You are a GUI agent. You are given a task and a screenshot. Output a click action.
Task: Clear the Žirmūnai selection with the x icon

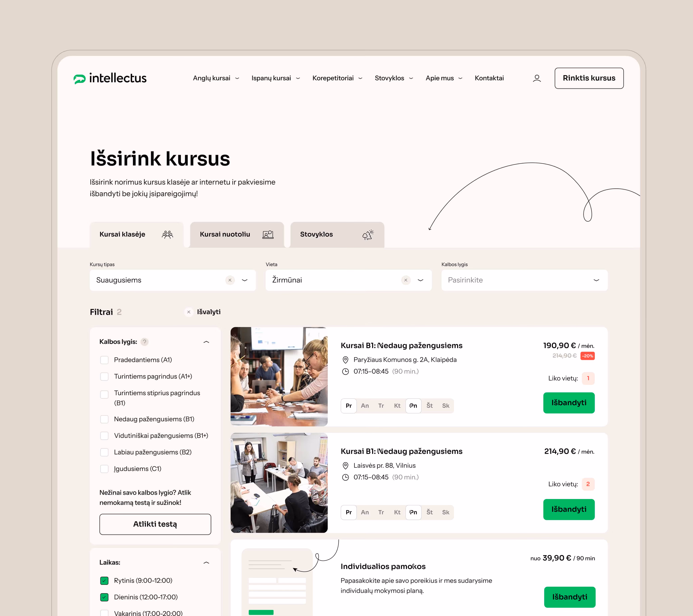click(406, 280)
